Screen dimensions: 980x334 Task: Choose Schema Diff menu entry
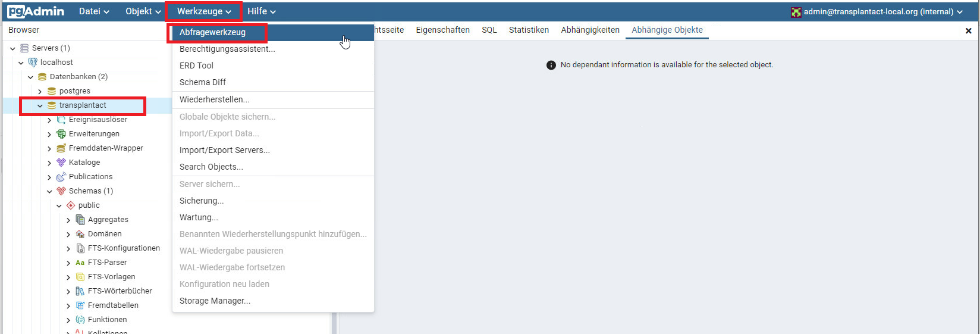click(x=203, y=82)
